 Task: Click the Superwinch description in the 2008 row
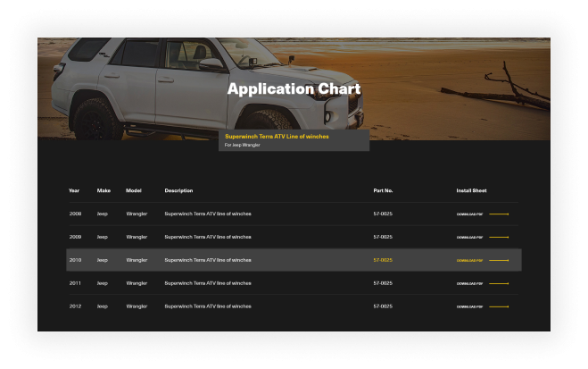pos(208,214)
